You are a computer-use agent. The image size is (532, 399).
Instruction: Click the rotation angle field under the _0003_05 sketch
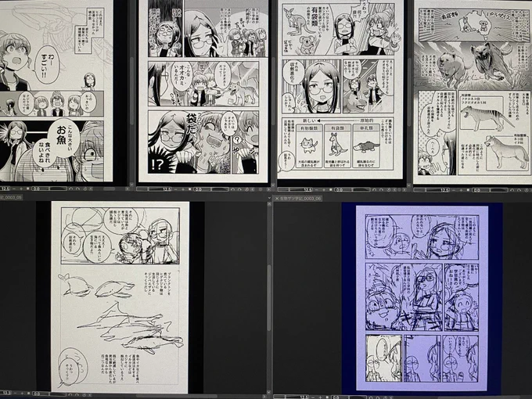(x=41, y=394)
